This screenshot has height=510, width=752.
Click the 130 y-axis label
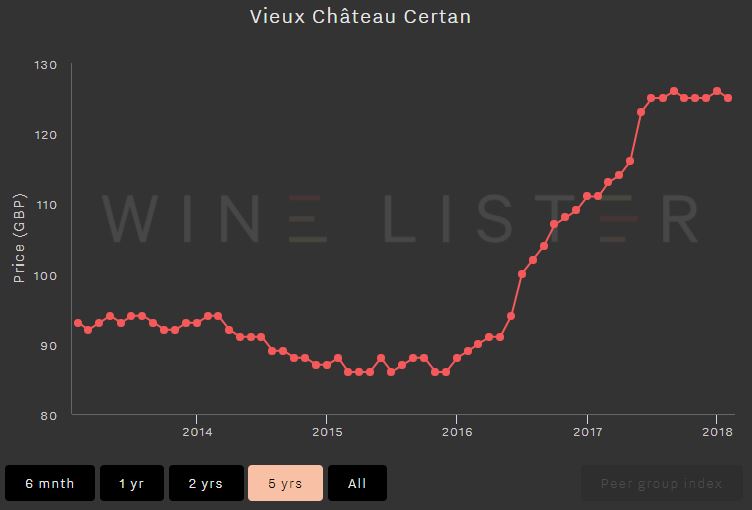pos(46,65)
